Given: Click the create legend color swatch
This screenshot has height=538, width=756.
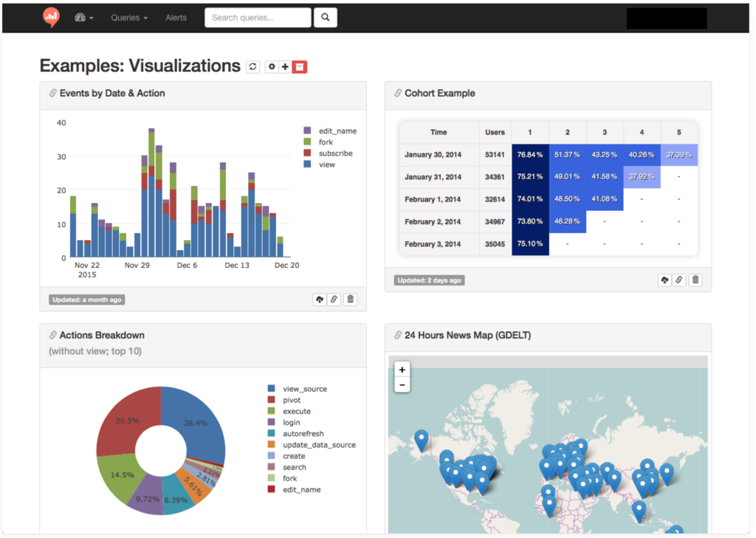Looking at the screenshot, I should [x=272, y=455].
